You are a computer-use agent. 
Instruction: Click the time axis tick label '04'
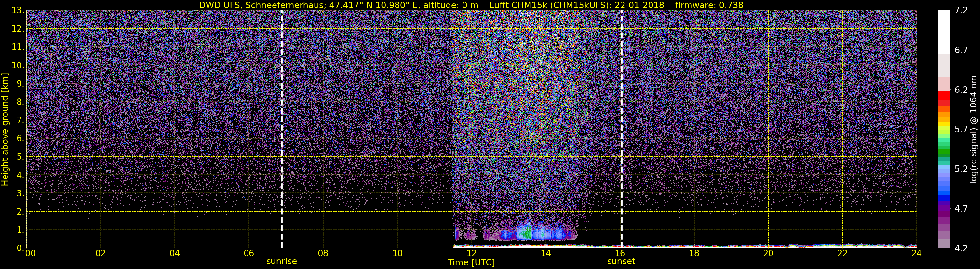pos(175,253)
